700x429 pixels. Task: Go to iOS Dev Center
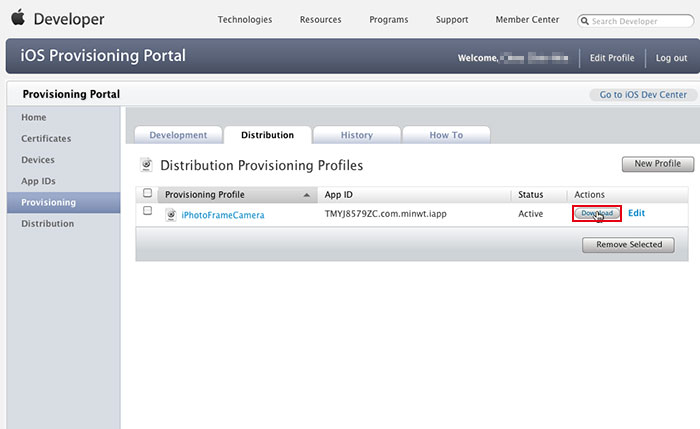click(643, 95)
